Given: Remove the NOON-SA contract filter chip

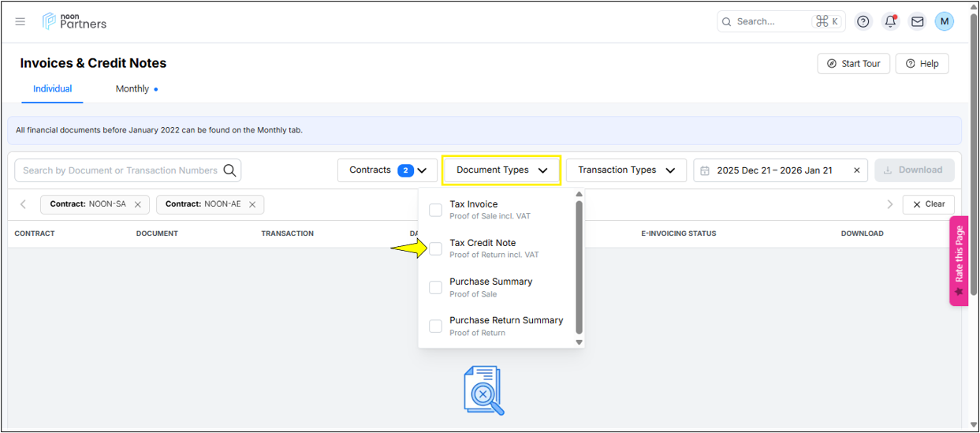Looking at the screenshot, I should point(138,204).
